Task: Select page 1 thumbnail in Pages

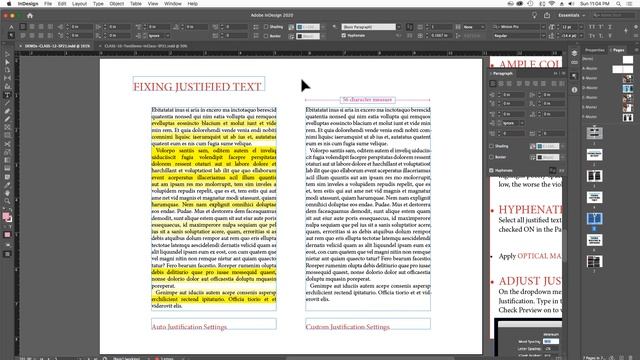Action: point(594,133)
